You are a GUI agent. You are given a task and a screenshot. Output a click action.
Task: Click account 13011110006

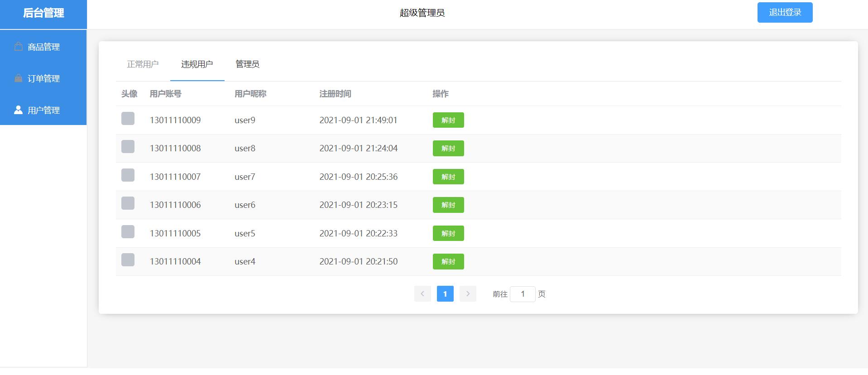pyautogui.click(x=175, y=205)
